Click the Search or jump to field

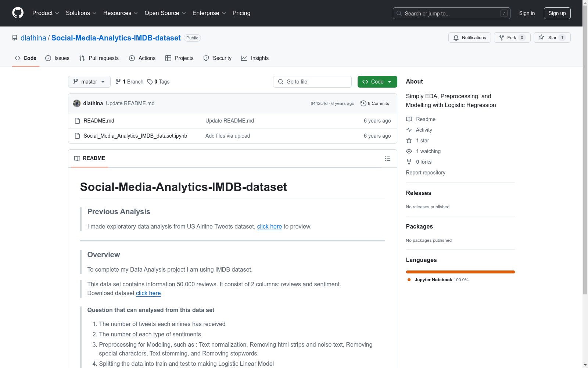[x=452, y=13]
